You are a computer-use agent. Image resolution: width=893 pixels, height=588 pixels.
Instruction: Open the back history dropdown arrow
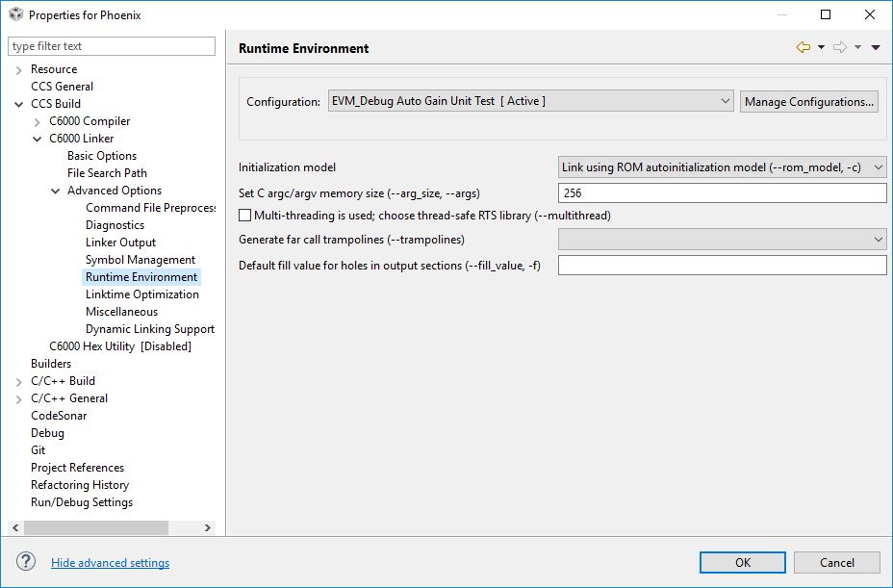(x=821, y=47)
